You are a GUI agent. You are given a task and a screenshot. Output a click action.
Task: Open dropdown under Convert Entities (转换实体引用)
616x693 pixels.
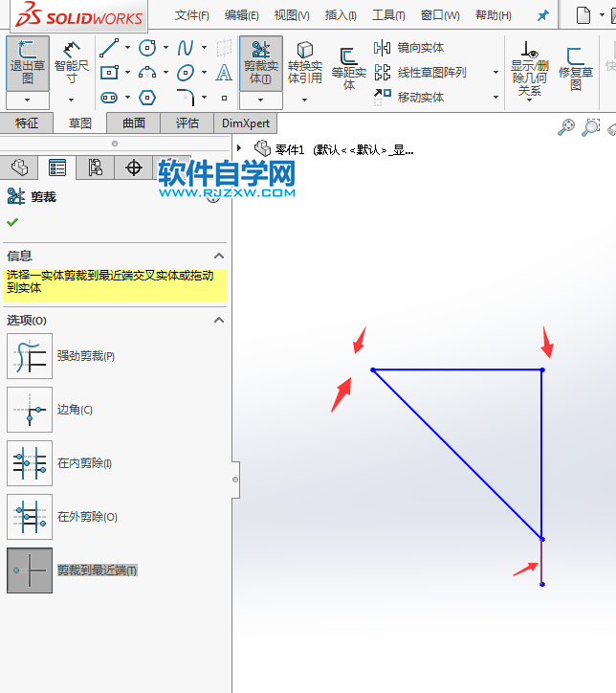(x=305, y=101)
